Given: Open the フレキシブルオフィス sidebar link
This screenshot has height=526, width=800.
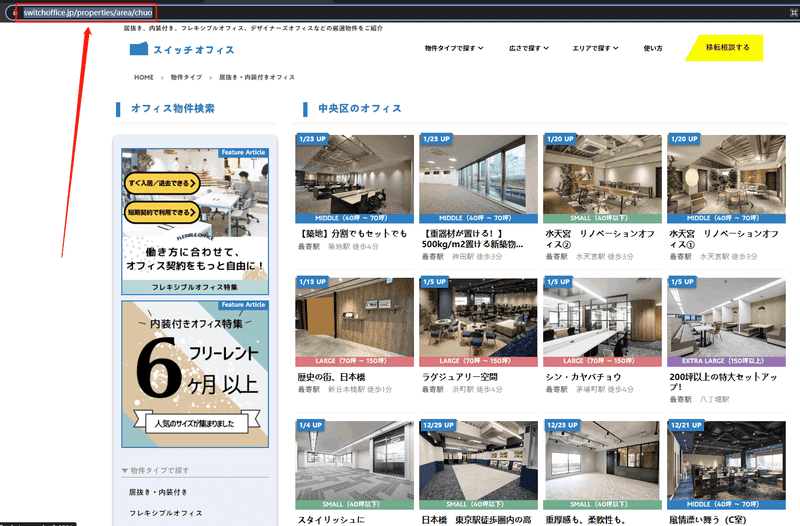Looking at the screenshot, I should click(165, 513).
